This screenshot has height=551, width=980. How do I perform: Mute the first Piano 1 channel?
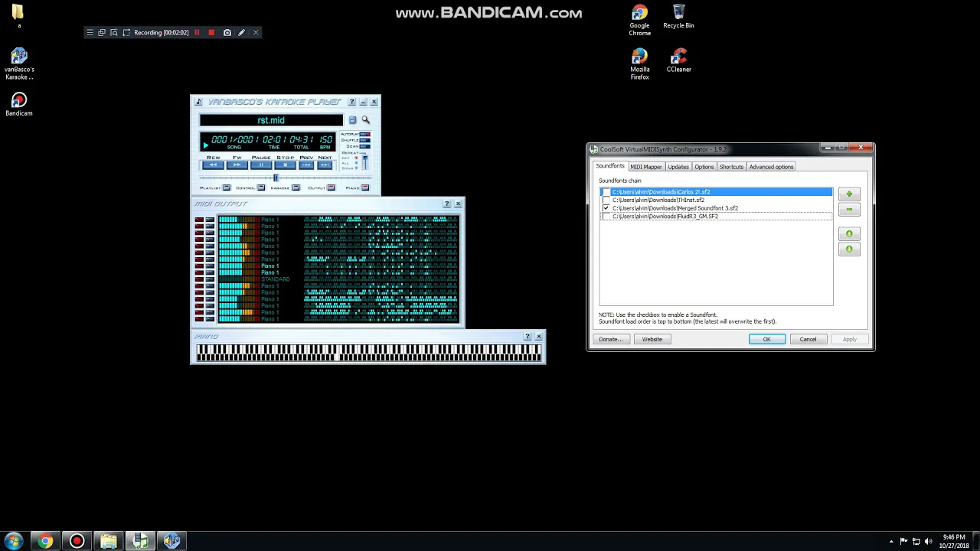tap(199, 220)
